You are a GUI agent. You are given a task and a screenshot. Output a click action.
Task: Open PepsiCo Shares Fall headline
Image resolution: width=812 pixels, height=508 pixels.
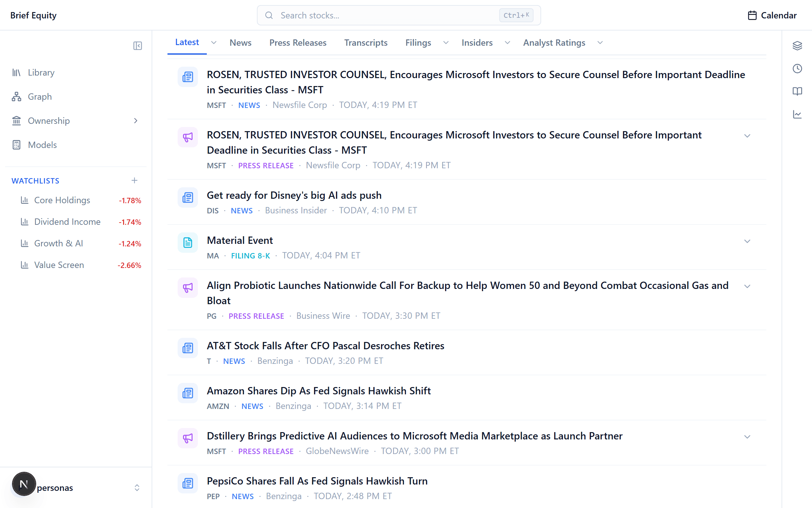(x=317, y=481)
